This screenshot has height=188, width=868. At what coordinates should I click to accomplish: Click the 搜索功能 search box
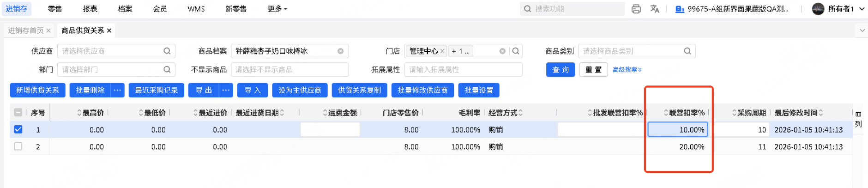[x=577, y=9]
